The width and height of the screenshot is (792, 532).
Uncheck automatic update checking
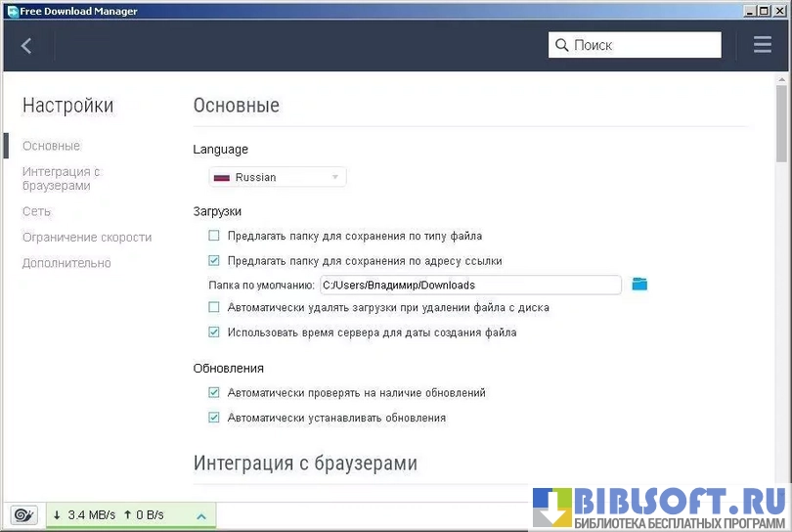214,393
